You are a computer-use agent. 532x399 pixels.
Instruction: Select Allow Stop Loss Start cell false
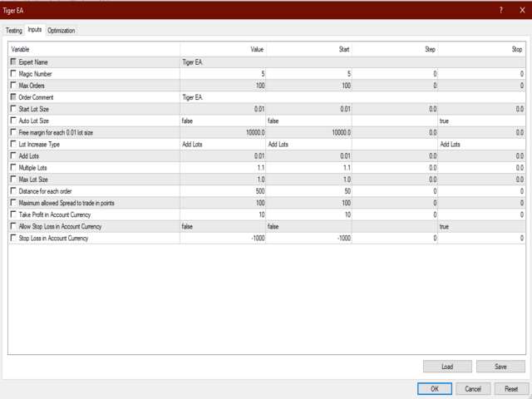pos(308,226)
